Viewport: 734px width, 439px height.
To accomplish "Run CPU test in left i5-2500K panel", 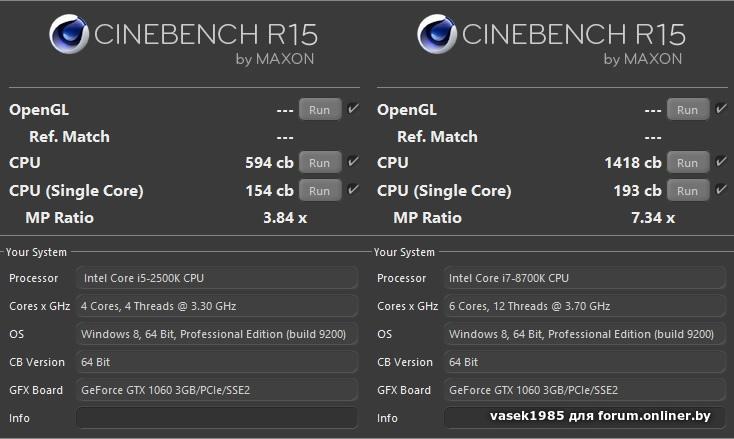I will point(320,162).
